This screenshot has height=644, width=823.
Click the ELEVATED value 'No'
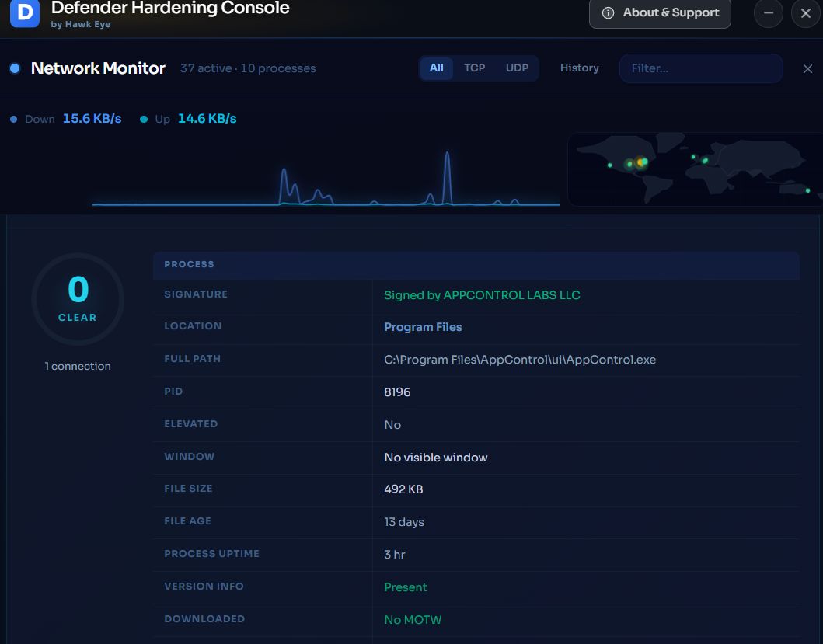coord(392,425)
